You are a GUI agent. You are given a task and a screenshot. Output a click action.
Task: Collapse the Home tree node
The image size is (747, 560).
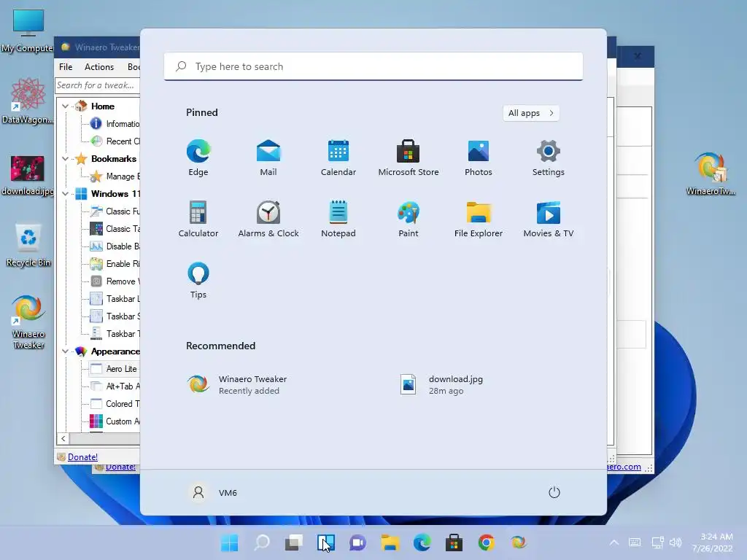[x=65, y=106]
